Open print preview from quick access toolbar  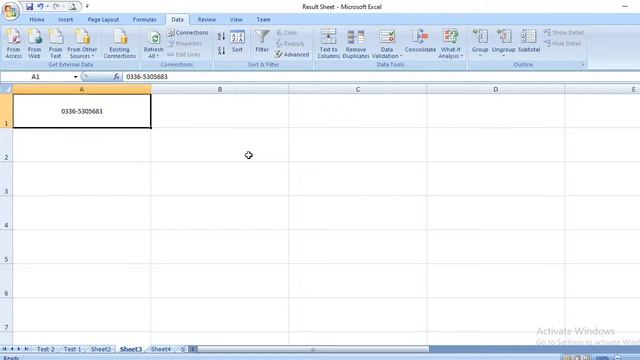(72, 7)
